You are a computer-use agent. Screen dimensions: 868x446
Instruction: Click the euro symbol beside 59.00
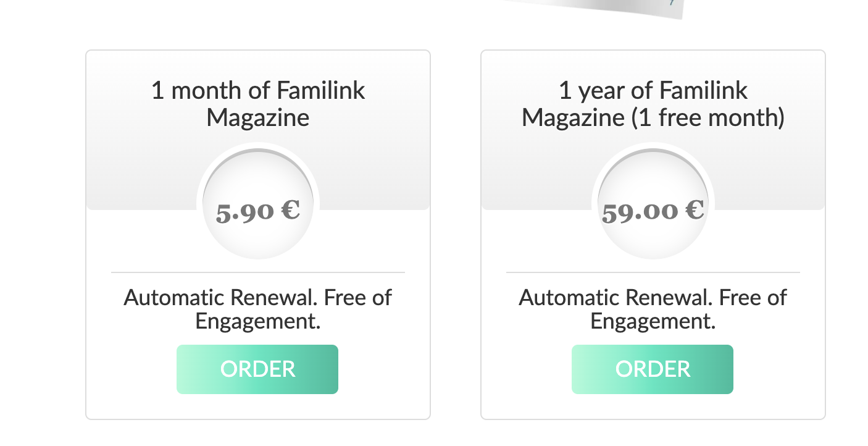click(x=695, y=209)
